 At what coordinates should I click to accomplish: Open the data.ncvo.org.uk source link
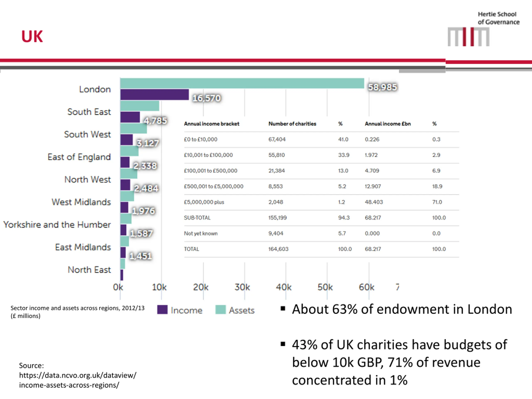pyautogui.click(x=78, y=380)
